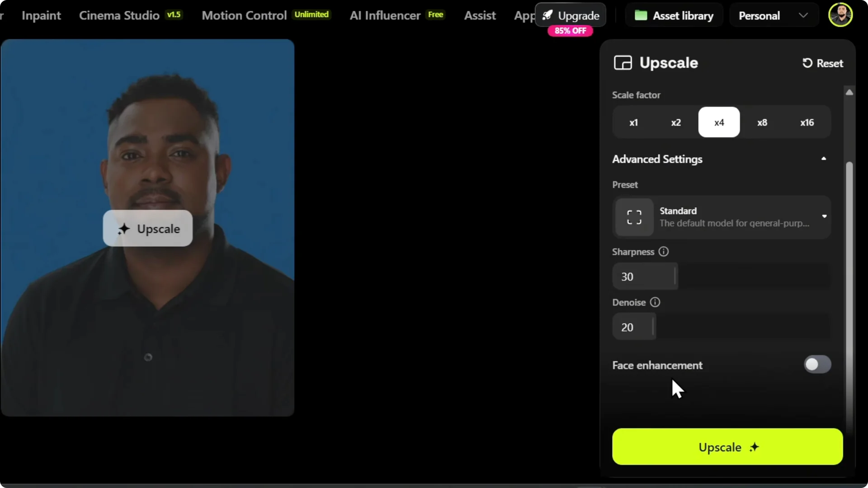Click the Asset library folder icon

(641, 15)
